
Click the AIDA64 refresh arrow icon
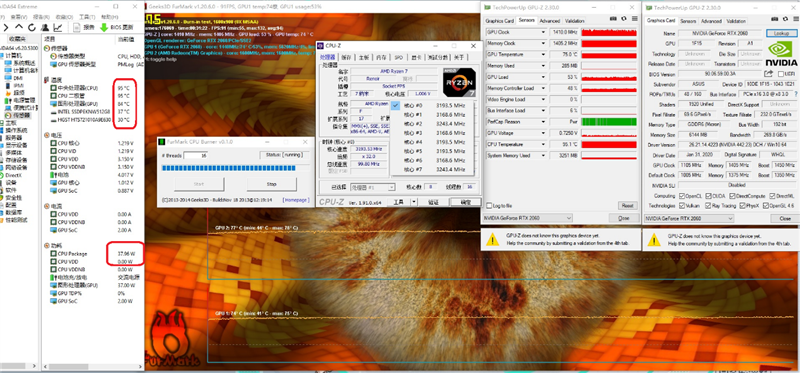(x=32, y=27)
